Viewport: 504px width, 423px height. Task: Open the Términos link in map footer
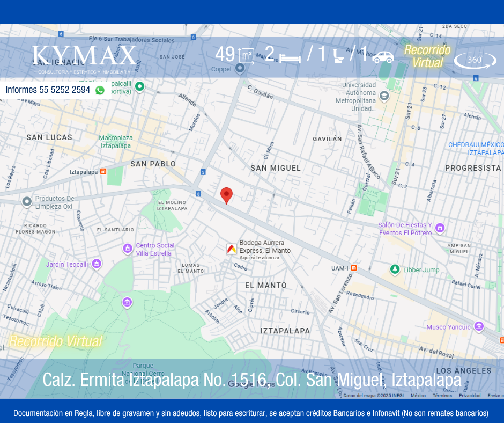[x=442, y=396]
